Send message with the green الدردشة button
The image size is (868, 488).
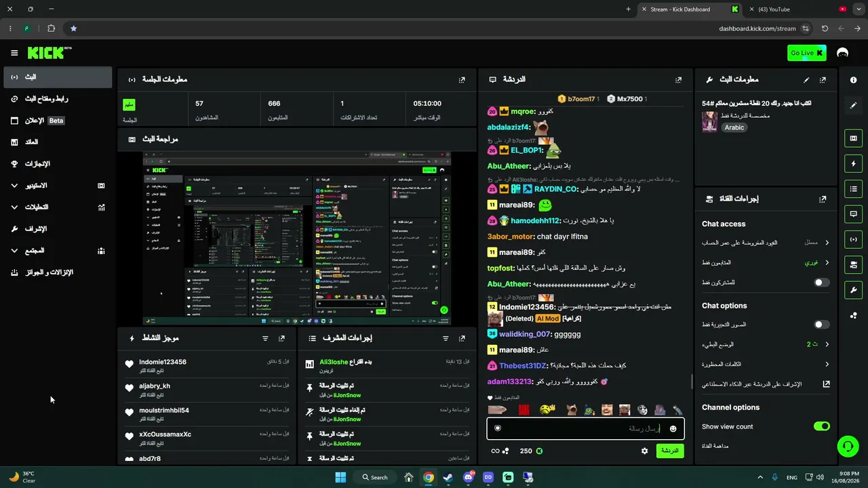(670, 451)
